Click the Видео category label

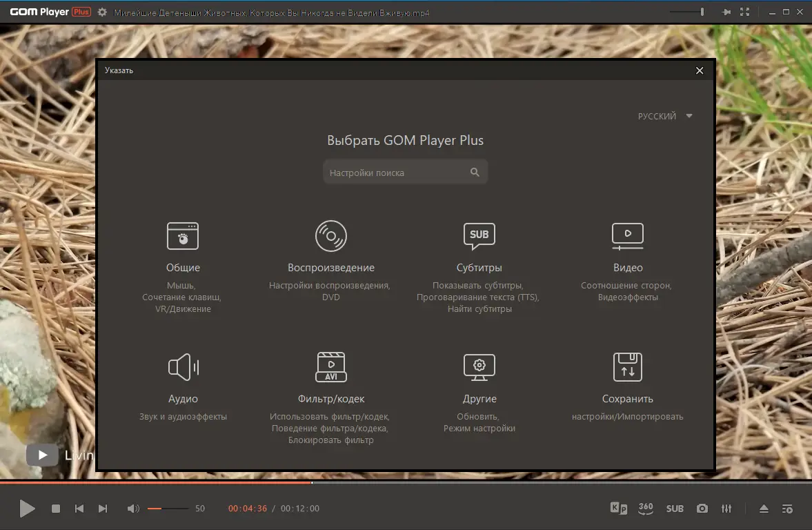point(628,267)
